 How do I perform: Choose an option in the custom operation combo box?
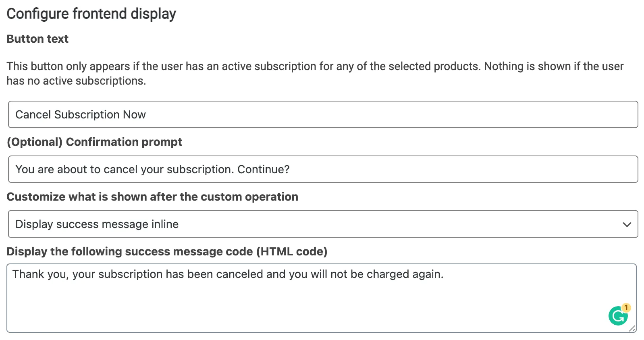322,224
